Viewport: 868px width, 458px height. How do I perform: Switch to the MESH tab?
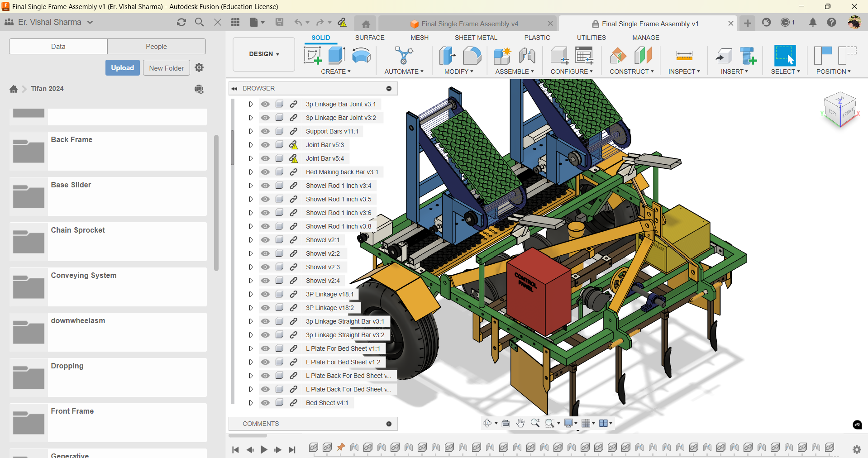point(420,38)
